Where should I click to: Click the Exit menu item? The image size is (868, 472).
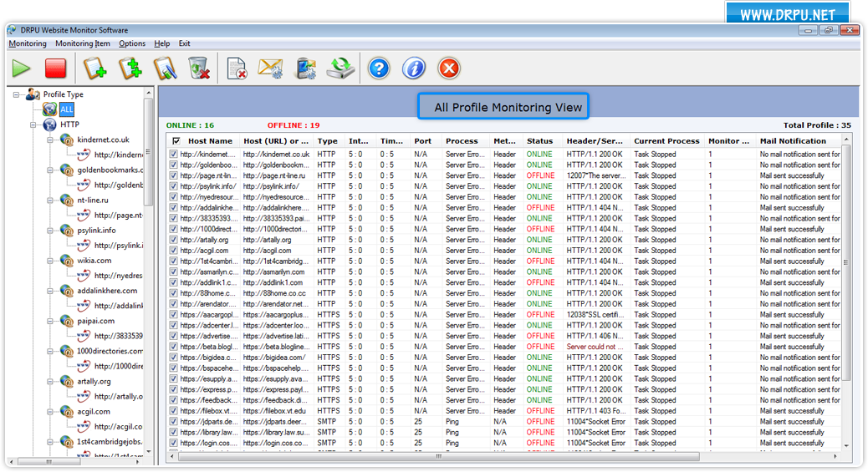point(184,43)
